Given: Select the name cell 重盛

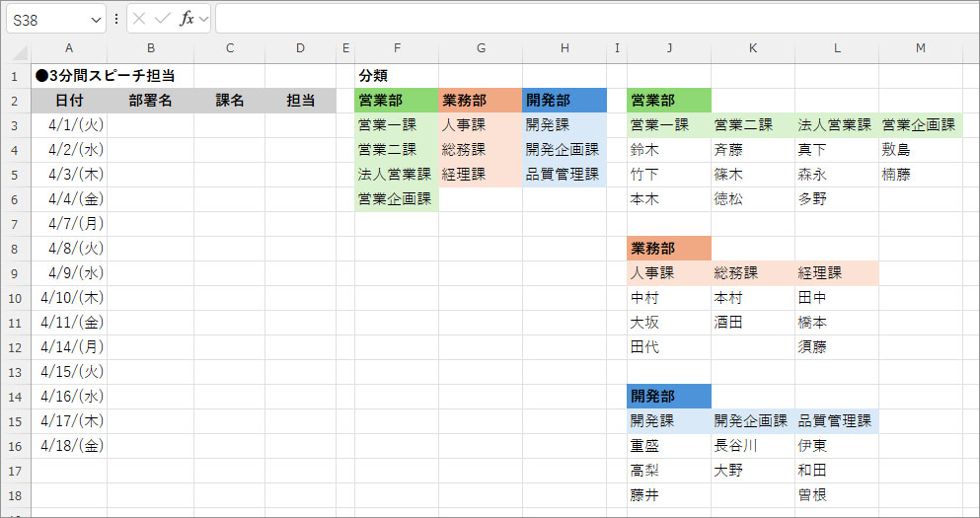Looking at the screenshot, I should click(669, 446).
